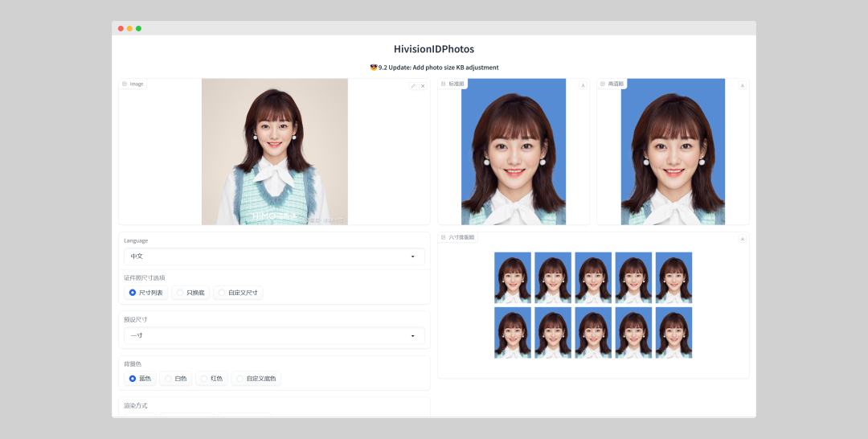The width and height of the screenshot is (868, 439).
Task: Select the 尺寸列表 size list option
Action: [x=145, y=293]
